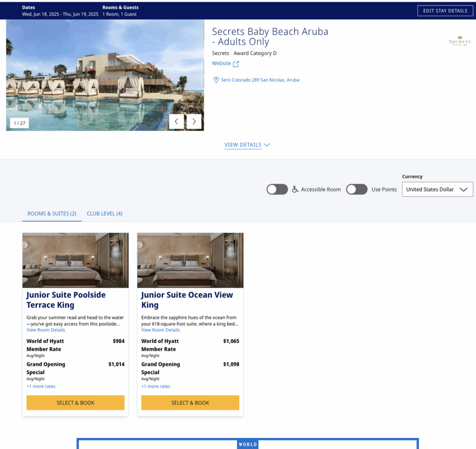Click the Sero Colorado address link
The image size is (476, 449).
click(260, 79)
